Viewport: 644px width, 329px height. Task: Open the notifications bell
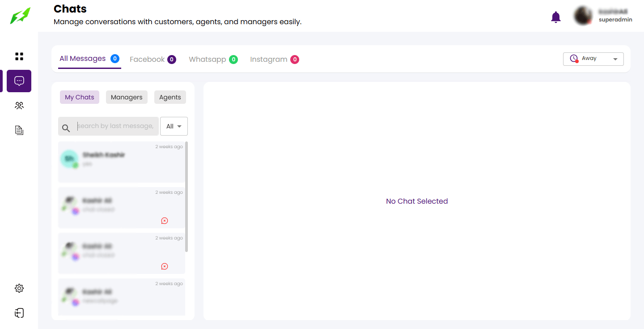click(555, 17)
